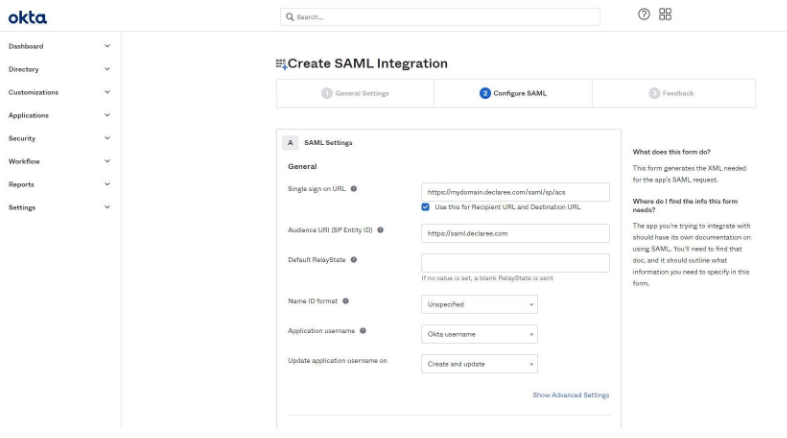The height and width of the screenshot is (438, 787).
Task: Click the Default RelayState input field
Action: click(515, 263)
